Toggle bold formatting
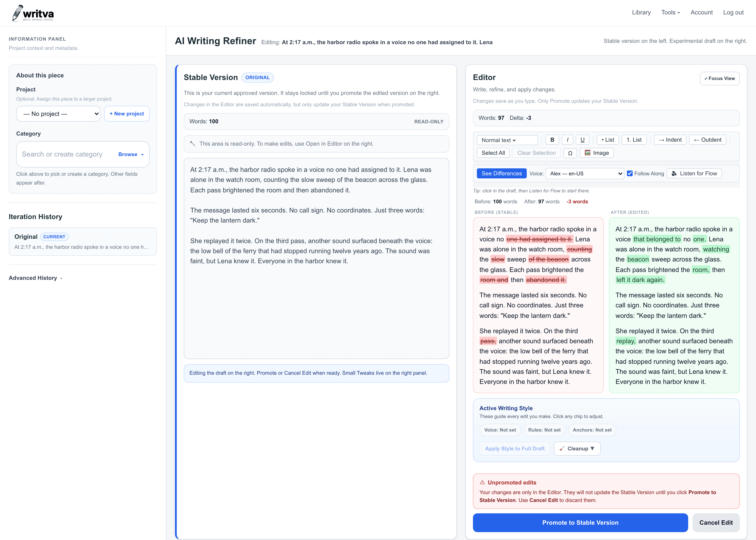This screenshot has width=756, height=540. [x=552, y=140]
